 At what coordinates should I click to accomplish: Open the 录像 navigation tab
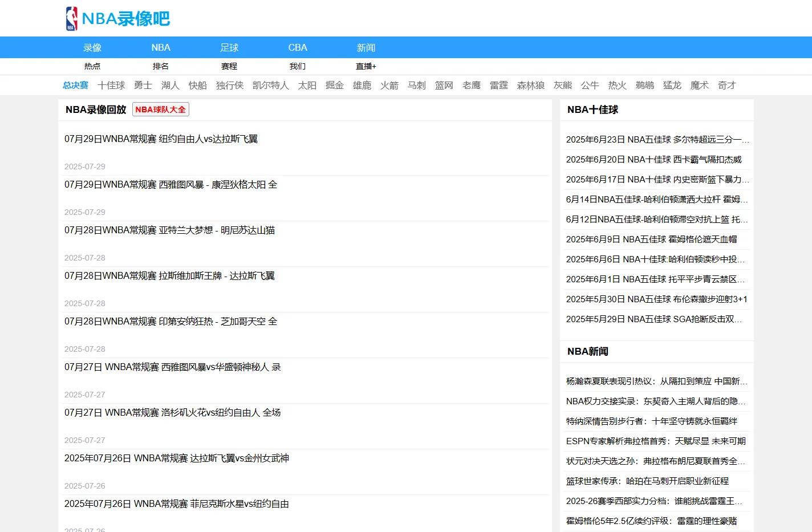(x=92, y=48)
